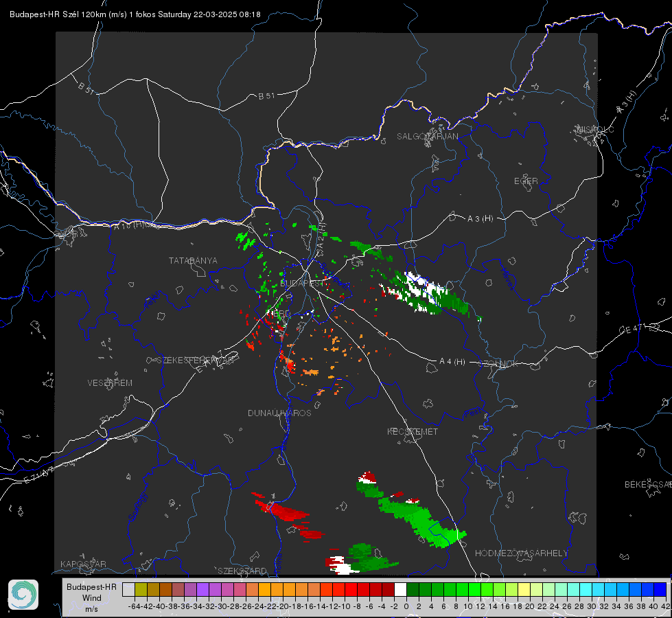
Task: Click the Heves county label
Action: pos(507,279)
